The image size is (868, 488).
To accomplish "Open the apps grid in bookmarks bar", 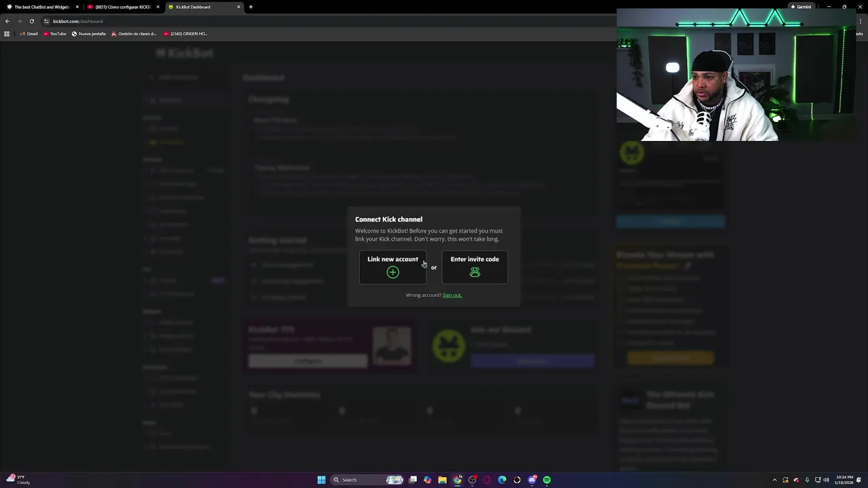I will coord(7,33).
